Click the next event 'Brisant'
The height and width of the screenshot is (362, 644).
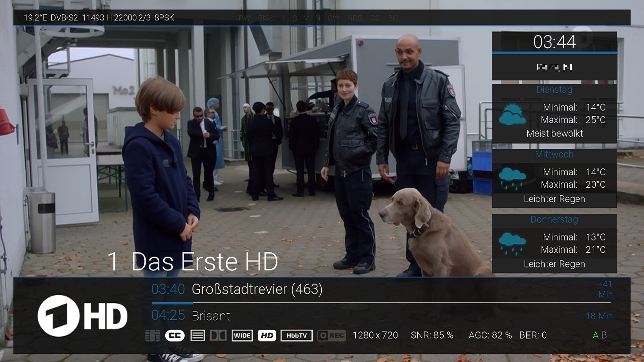click(211, 316)
